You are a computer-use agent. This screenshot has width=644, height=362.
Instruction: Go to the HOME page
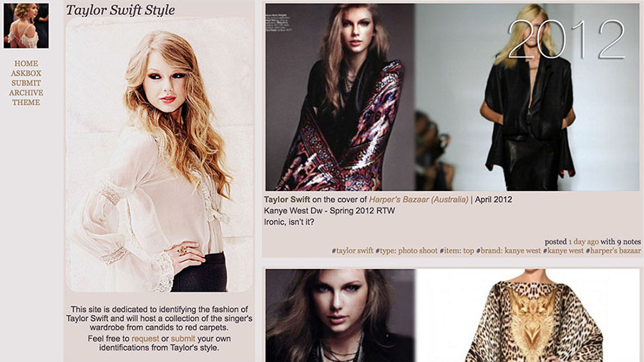click(x=26, y=64)
